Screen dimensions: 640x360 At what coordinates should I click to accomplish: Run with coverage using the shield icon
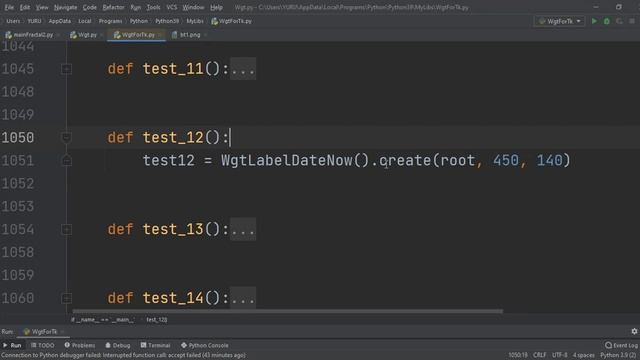point(620,21)
